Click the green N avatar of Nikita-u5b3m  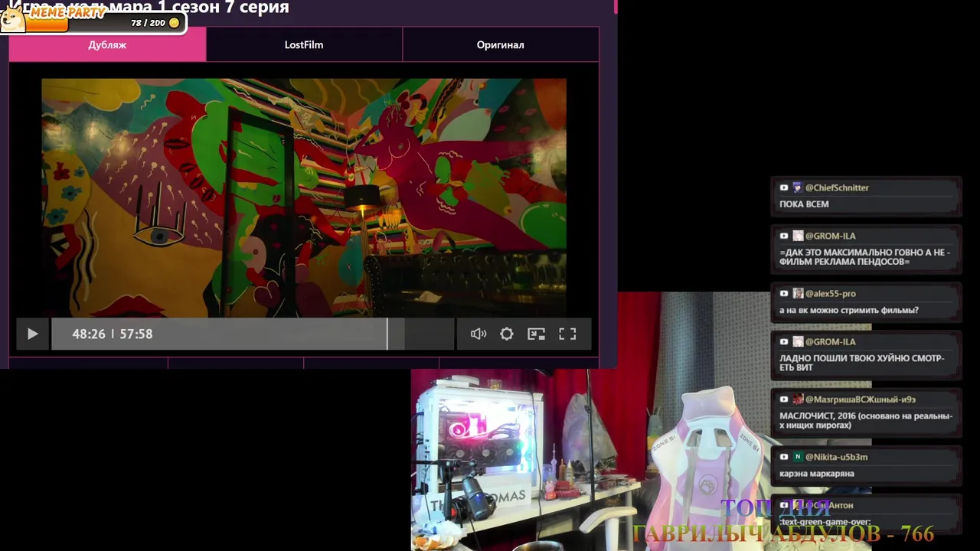[x=798, y=457]
